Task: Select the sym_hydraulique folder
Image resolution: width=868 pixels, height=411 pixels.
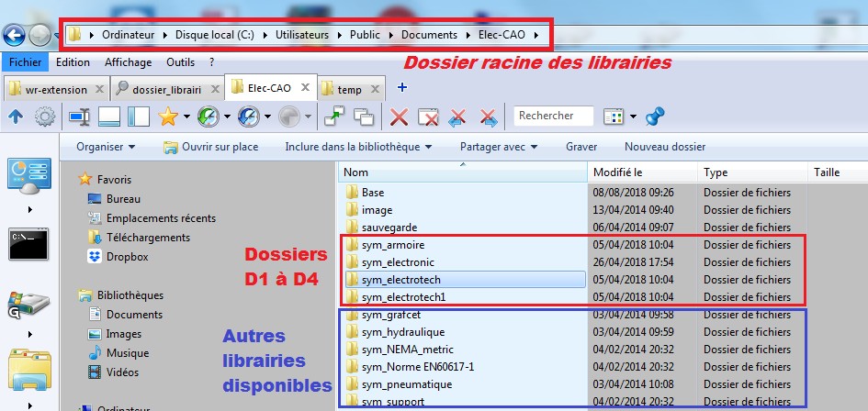Action: (x=402, y=331)
